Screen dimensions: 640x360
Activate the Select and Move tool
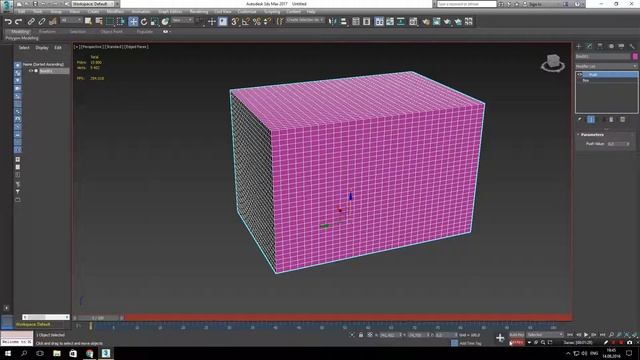pyautogui.click(x=133, y=22)
